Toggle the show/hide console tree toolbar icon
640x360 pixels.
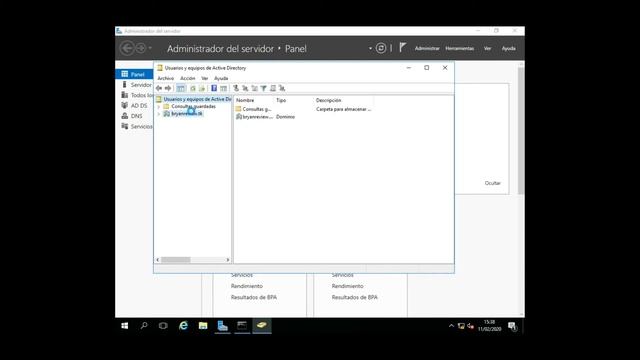[181, 88]
